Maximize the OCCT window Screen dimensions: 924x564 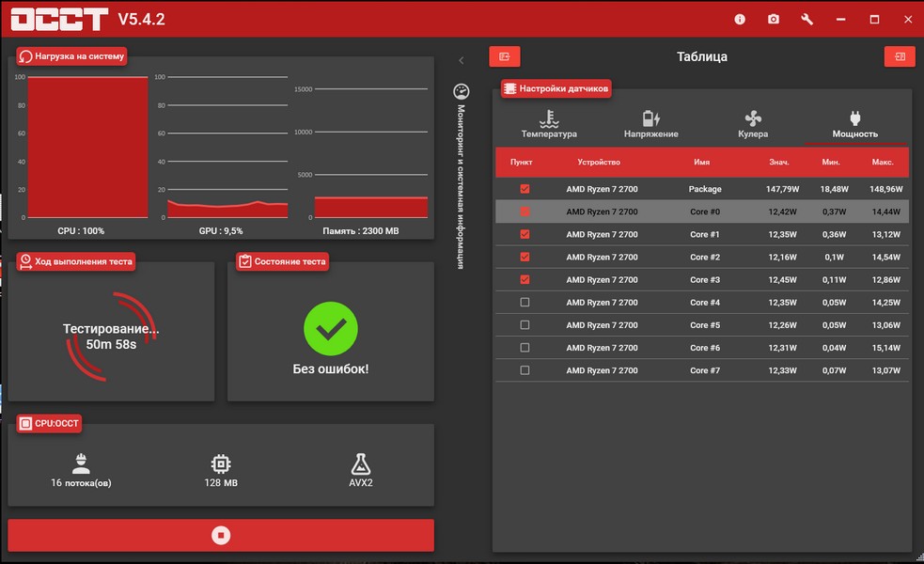(x=874, y=20)
